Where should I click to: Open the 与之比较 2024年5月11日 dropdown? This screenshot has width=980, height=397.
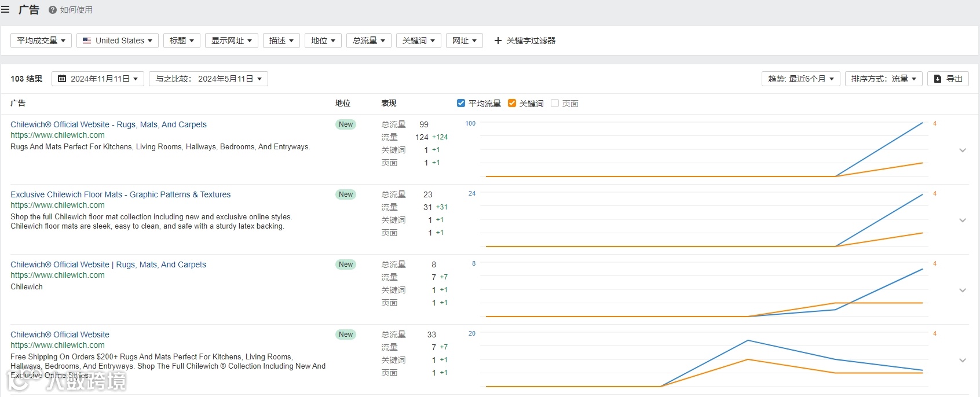point(209,79)
